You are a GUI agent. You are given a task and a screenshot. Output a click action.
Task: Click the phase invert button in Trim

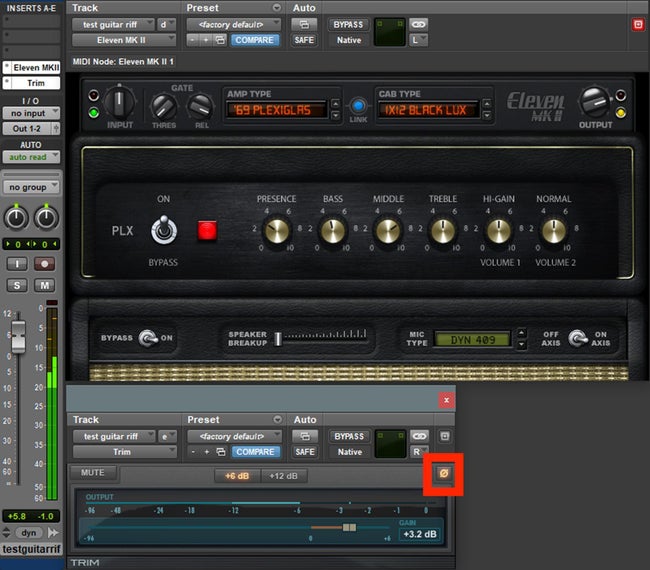point(444,473)
